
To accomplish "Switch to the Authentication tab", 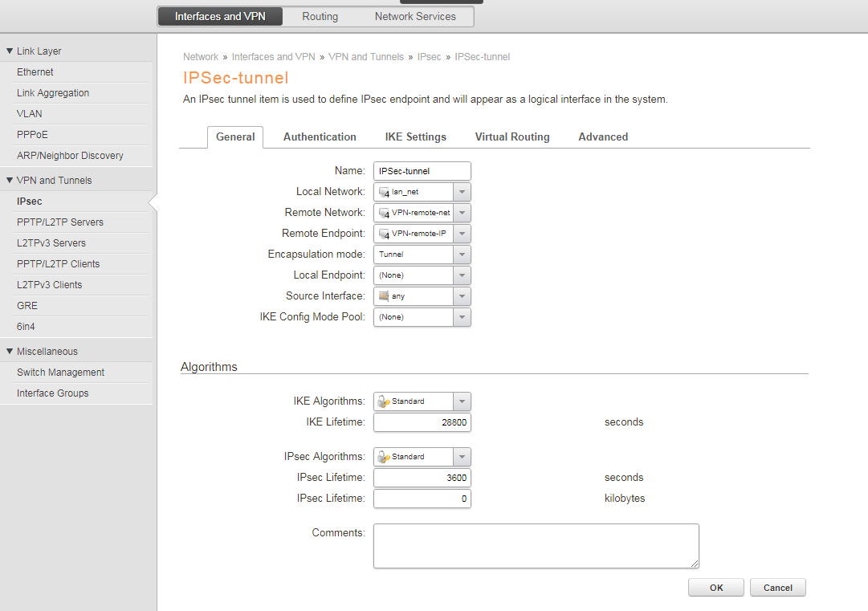I will point(320,137).
